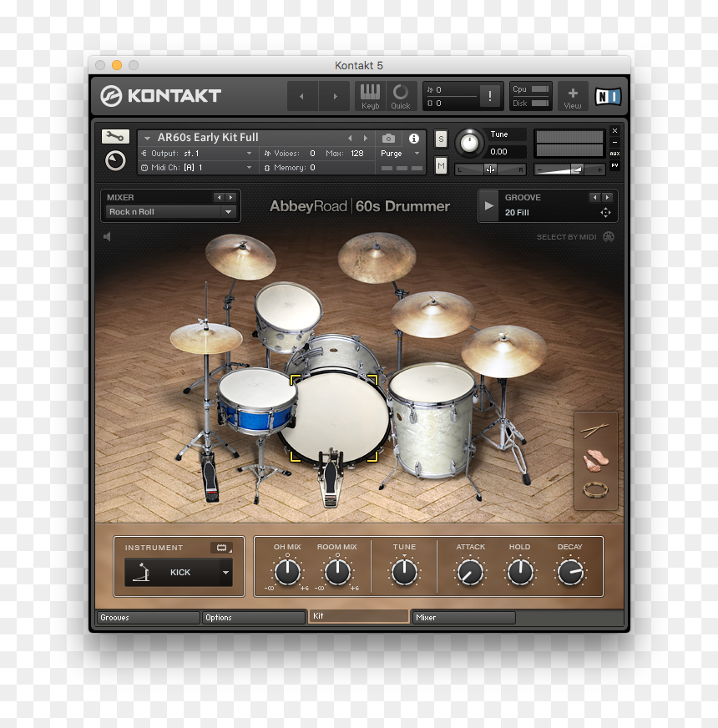Image resolution: width=718 pixels, height=728 pixels.
Task: Click the HOLD knob
Action: click(520, 572)
